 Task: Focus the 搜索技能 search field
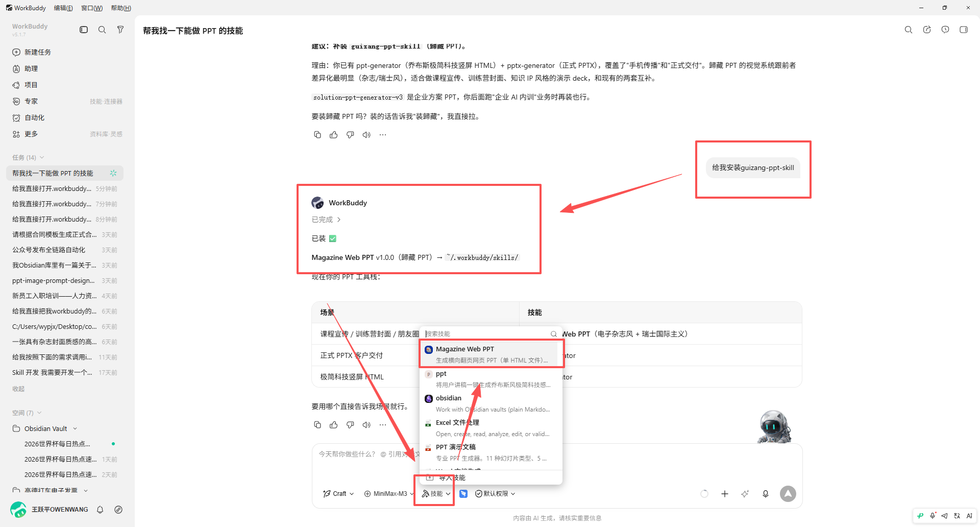pyautogui.click(x=487, y=333)
